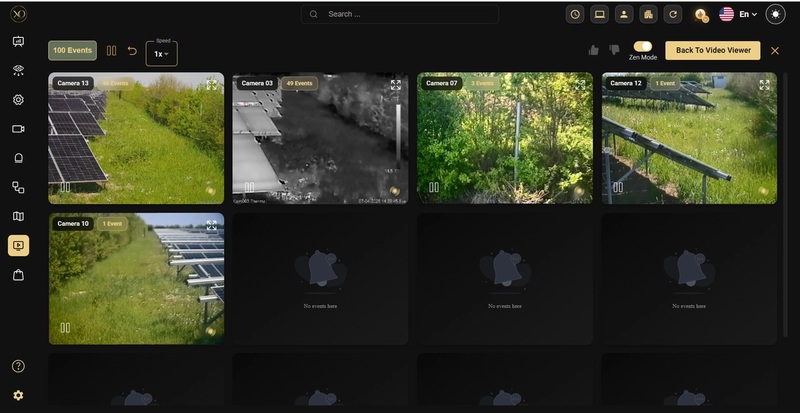Click the app logo icon at top of sidebar
Image resolution: width=800 pixels, height=413 pixels.
pos(18,14)
